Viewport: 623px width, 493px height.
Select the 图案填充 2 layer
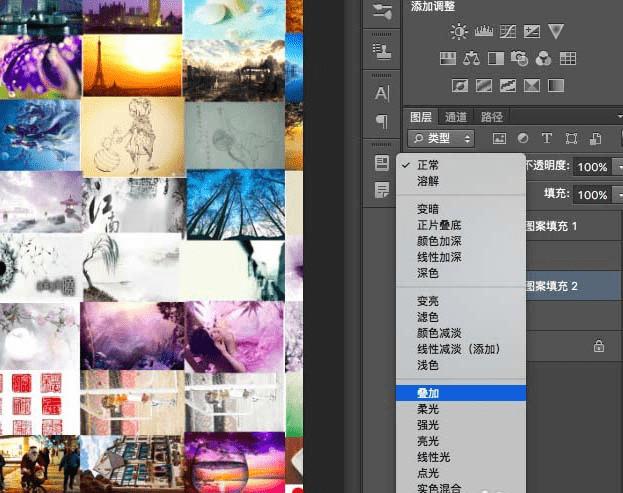pos(574,286)
